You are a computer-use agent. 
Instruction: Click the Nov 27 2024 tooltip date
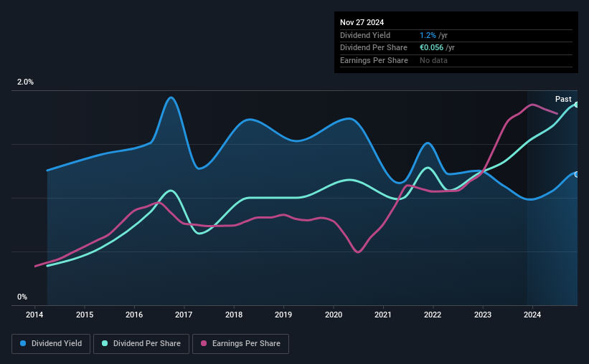362,22
